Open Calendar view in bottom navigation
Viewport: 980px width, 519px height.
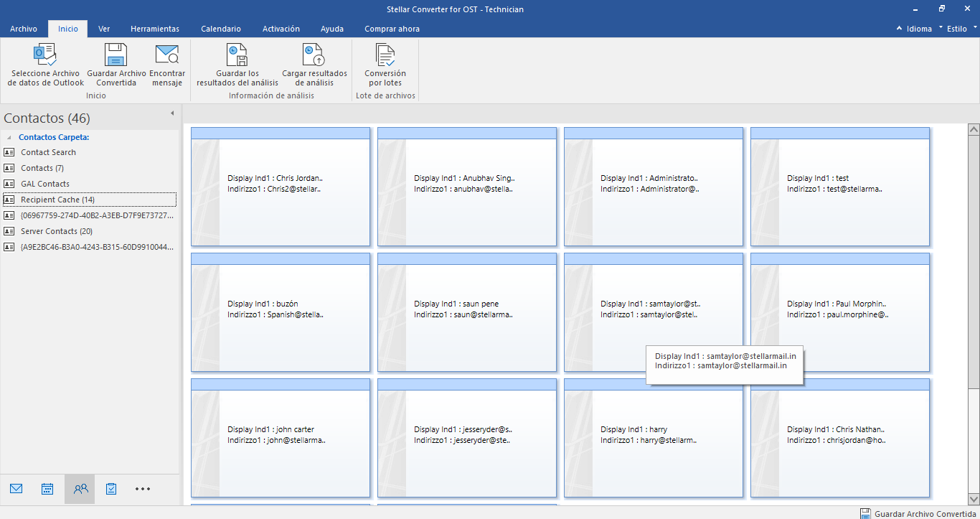(47, 489)
